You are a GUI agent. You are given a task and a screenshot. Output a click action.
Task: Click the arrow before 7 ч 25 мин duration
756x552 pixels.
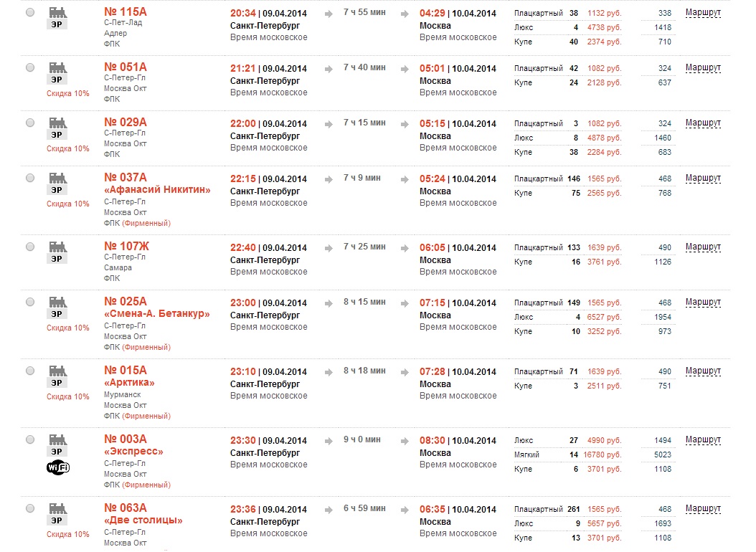coord(328,248)
